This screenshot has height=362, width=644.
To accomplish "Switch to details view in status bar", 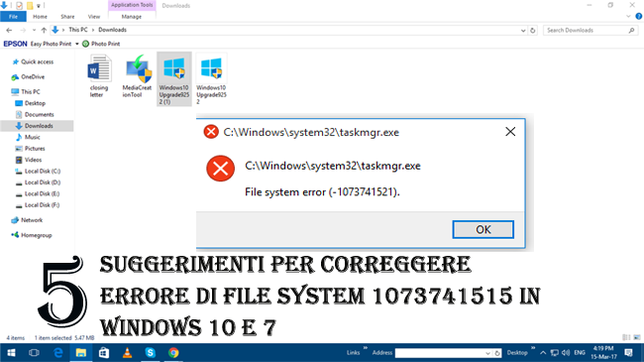I will coord(626,337).
